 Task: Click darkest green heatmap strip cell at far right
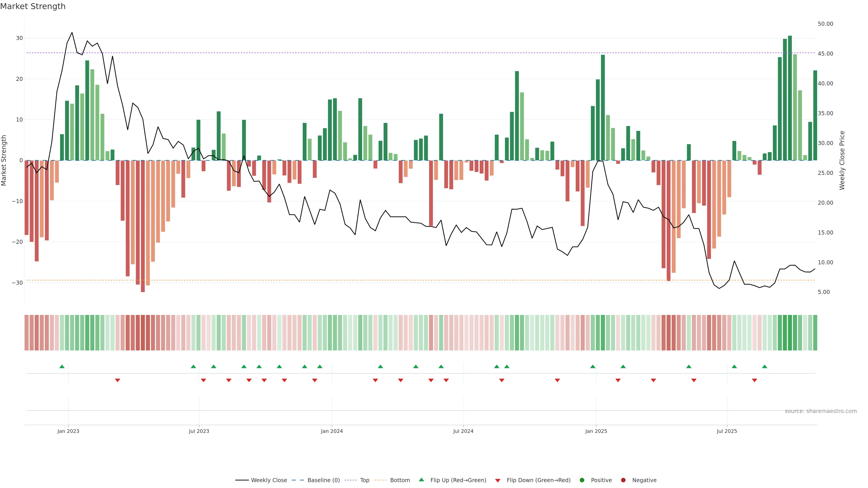pos(790,332)
